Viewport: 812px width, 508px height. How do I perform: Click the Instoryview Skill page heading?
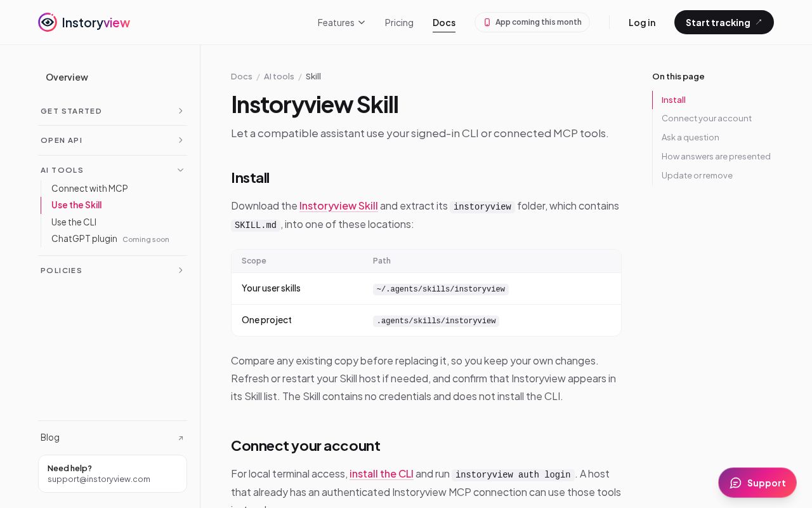(x=315, y=105)
